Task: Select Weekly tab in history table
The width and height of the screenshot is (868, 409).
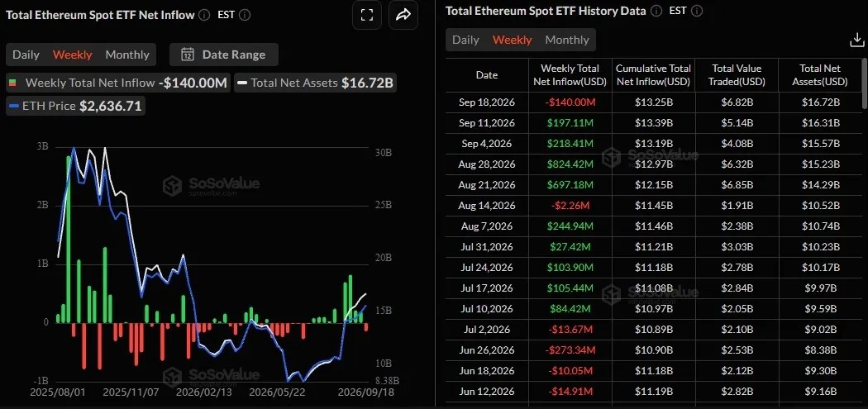Action: (x=512, y=40)
